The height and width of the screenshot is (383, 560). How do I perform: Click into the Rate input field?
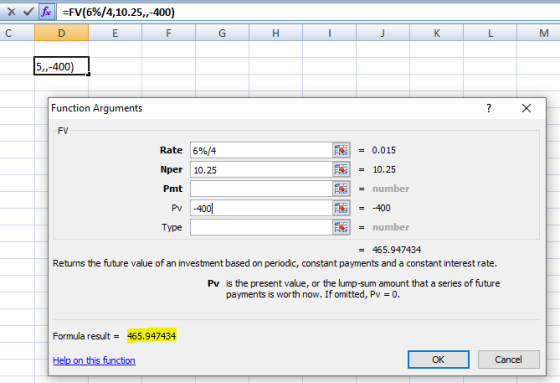261,150
